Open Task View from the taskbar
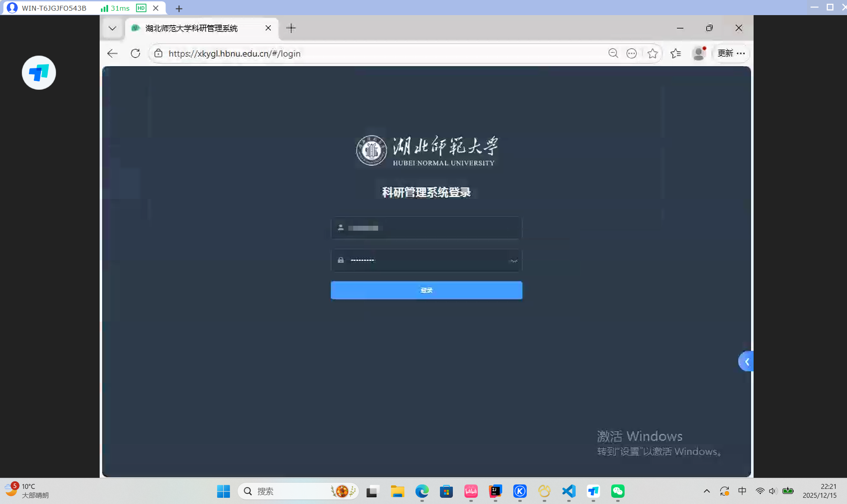This screenshot has width=847, height=504. (372, 491)
